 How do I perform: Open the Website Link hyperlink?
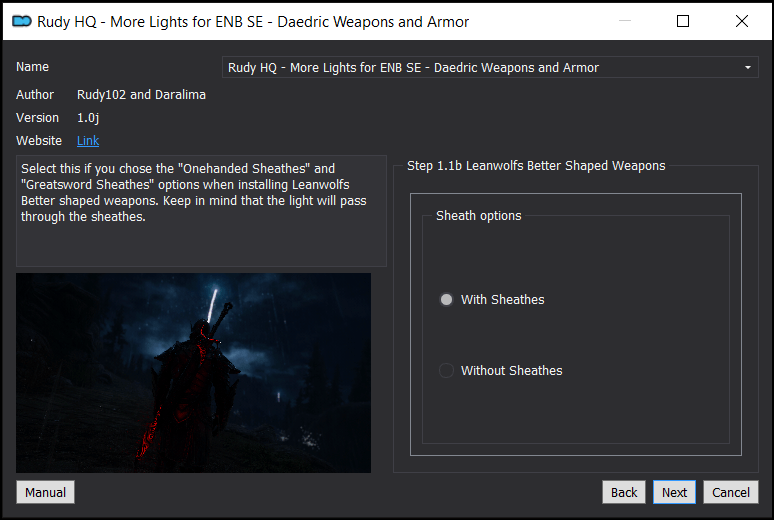[x=88, y=141]
